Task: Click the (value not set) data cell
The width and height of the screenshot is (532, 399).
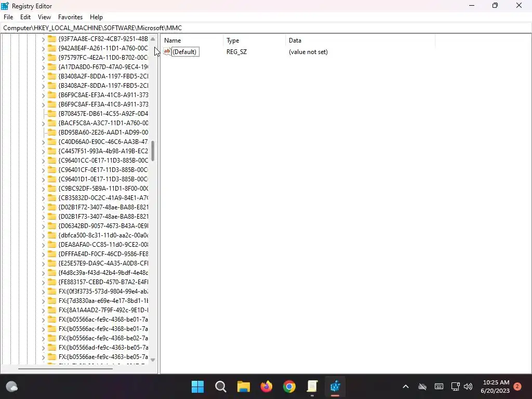Action: click(x=308, y=52)
